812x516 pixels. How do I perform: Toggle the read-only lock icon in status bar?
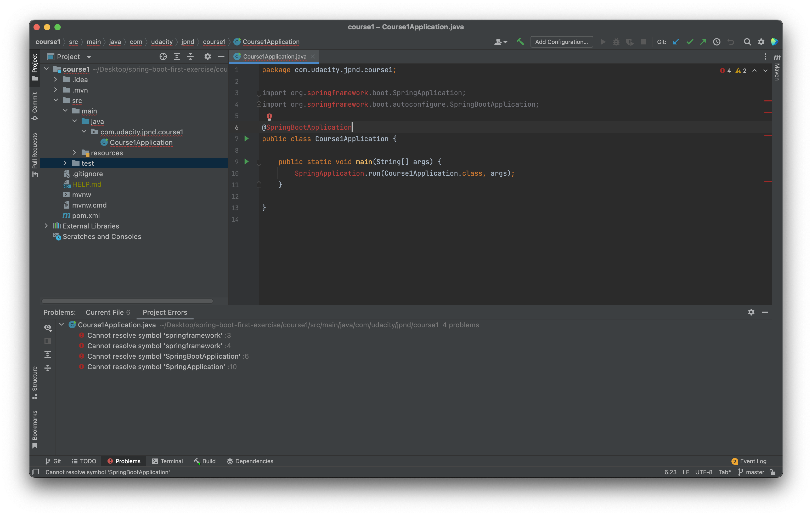pyautogui.click(x=773, y=472)
